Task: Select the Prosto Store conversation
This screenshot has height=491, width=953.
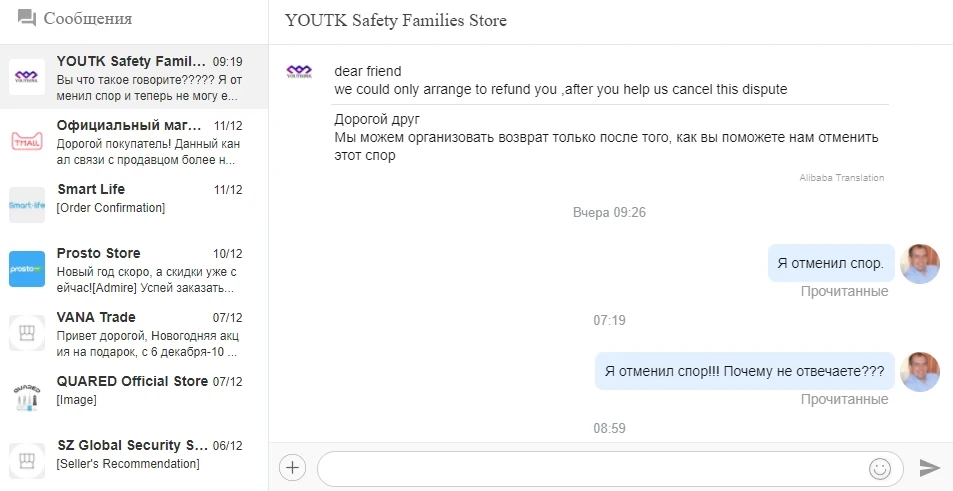Action: [x=145, y=270]
